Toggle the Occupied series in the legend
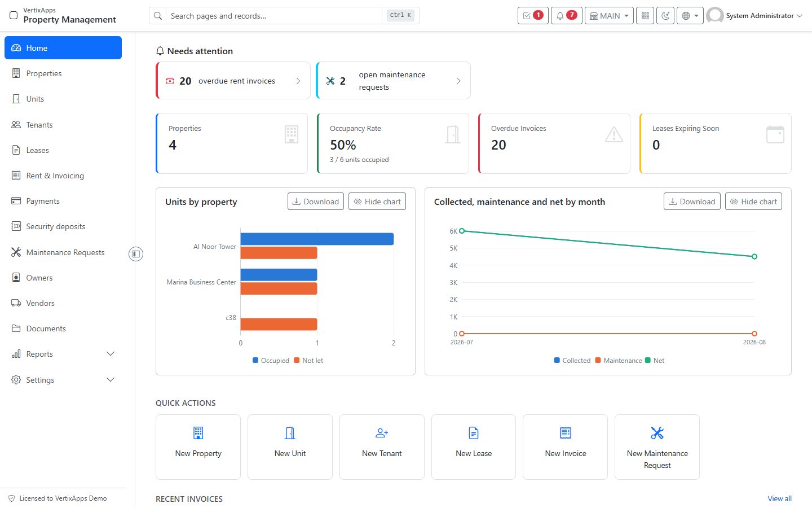Viewport: 812px width, 508px height. tap(271, 361)
